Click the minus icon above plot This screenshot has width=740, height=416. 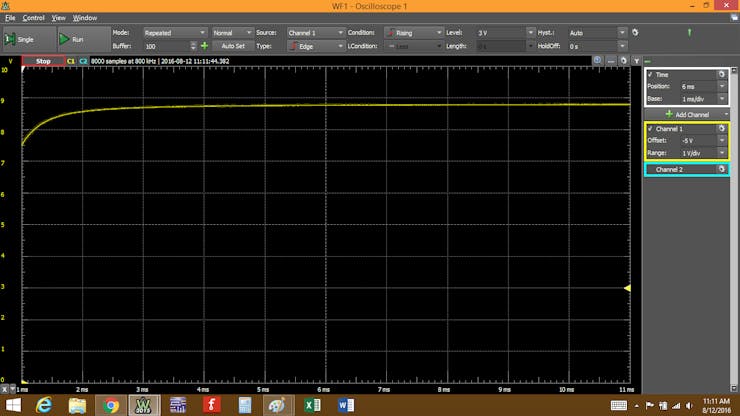611,61
